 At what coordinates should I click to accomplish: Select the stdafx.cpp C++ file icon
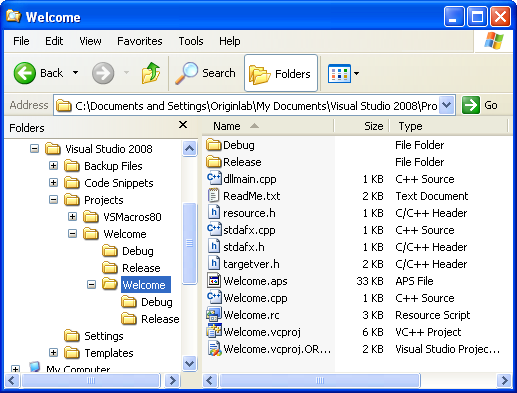(214, 229)
